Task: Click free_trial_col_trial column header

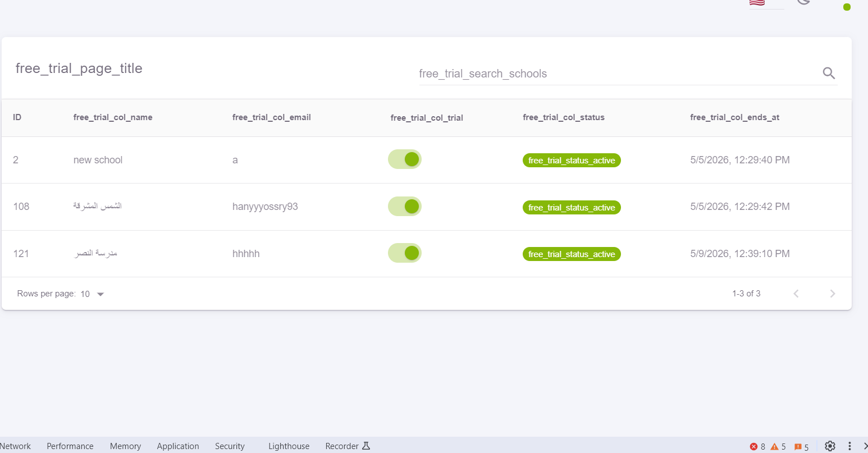Action: coord(427,118)
